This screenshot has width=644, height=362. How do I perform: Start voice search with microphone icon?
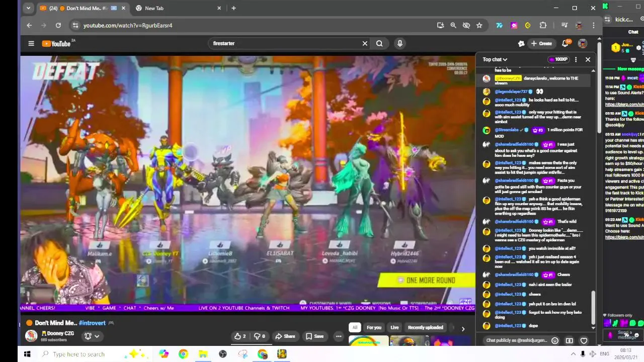(400, 43)
